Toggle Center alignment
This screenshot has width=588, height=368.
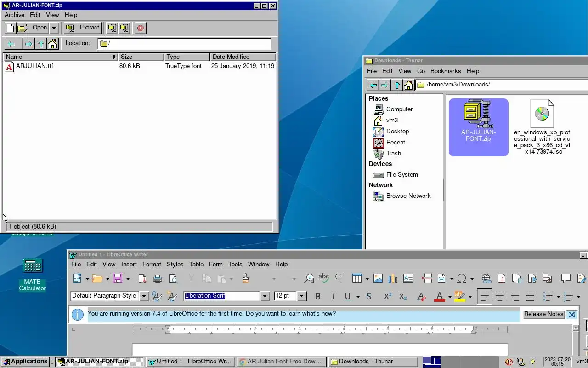click(x=499, y=297)
